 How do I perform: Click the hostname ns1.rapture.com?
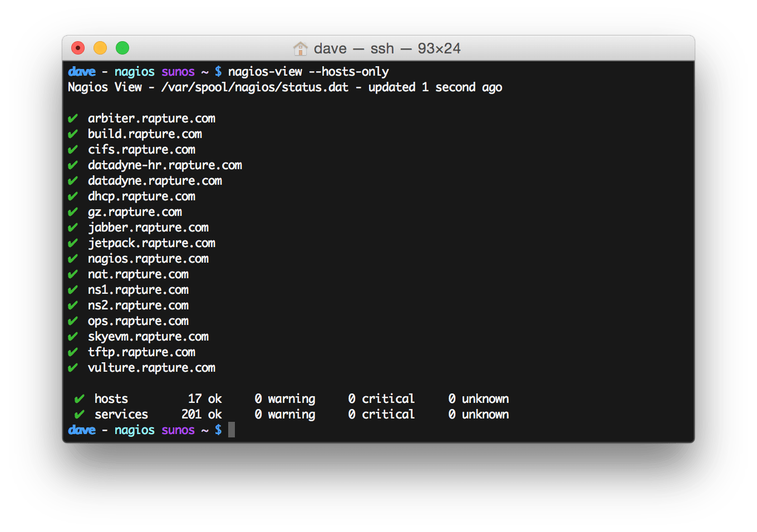coord(138,290)
